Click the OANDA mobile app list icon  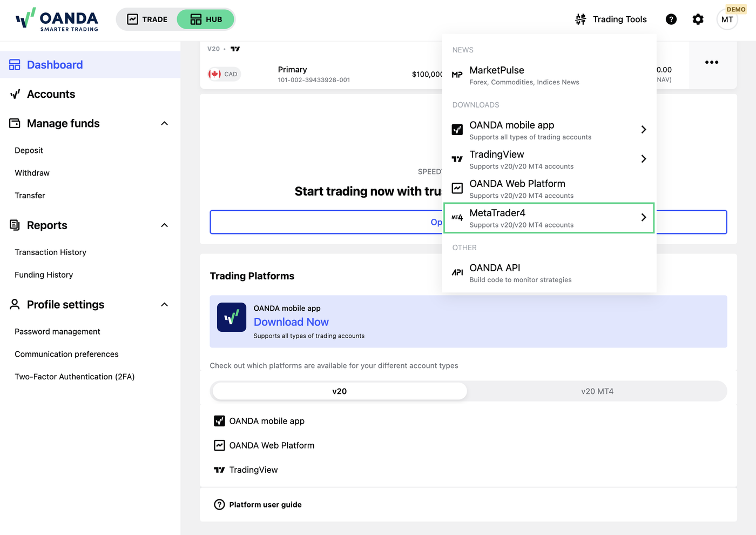(219, 421)
